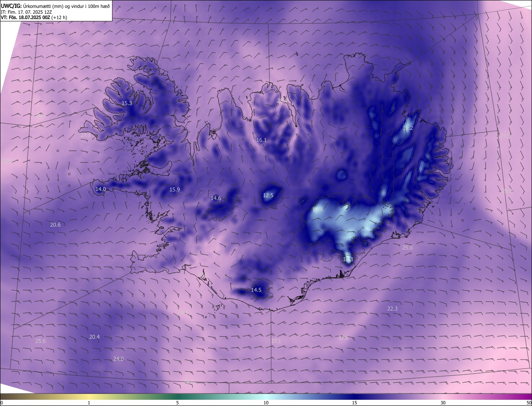Click the 14.6 value label
532x406 pixels.
(216, 198)
